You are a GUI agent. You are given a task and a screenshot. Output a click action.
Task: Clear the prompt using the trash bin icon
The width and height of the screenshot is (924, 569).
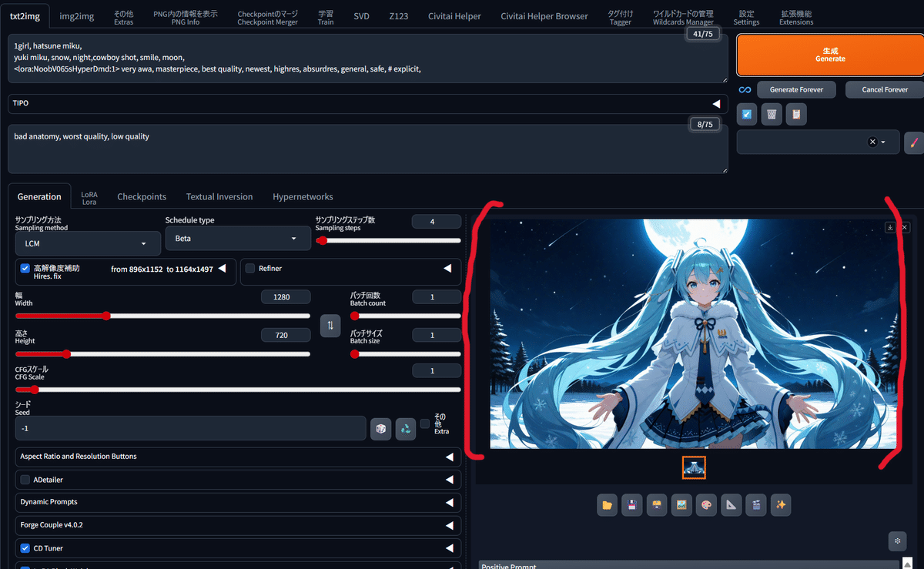(x=771, y=114)
